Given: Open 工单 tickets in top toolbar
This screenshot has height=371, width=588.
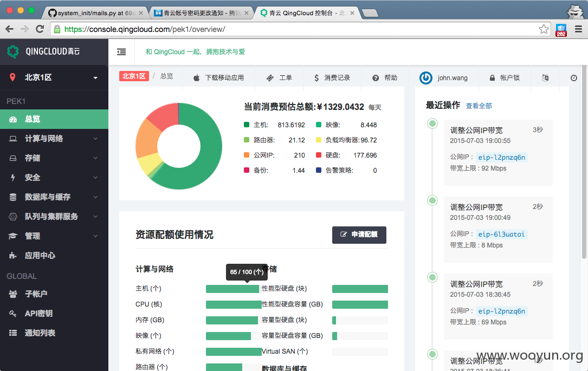Looking at the screenshot, I should coord(279,77).
